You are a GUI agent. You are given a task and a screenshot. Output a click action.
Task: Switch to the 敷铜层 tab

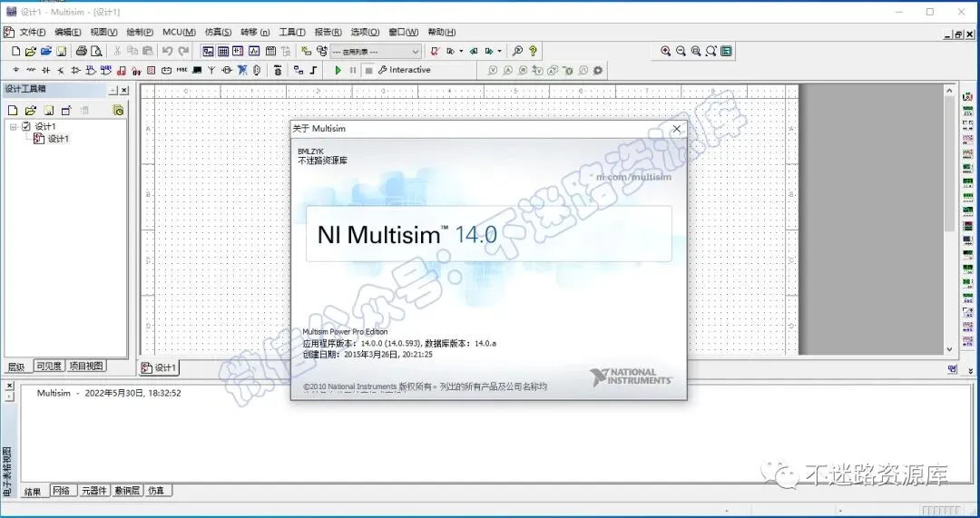tap(128, 491)
